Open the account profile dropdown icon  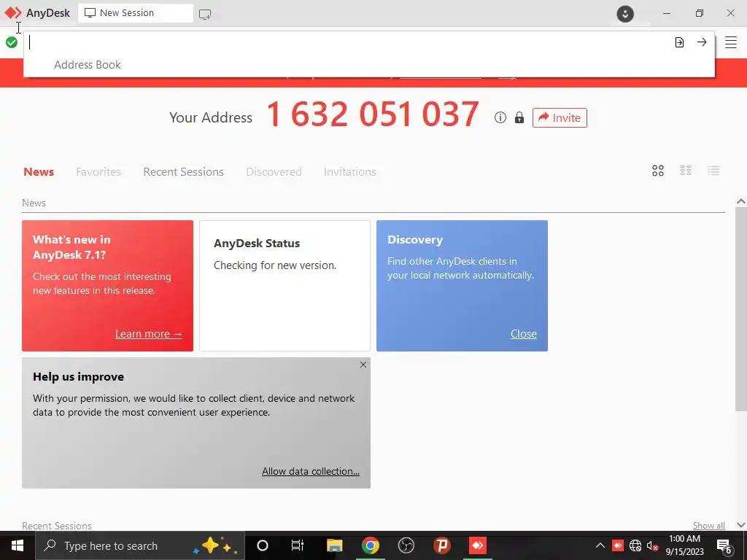pyautogui.click(x=625, y=14)
